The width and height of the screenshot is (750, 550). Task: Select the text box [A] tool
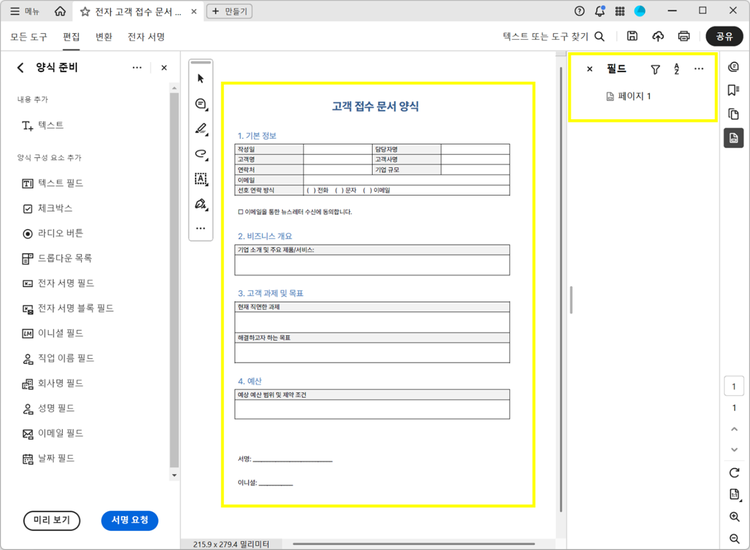pos(201,179)
